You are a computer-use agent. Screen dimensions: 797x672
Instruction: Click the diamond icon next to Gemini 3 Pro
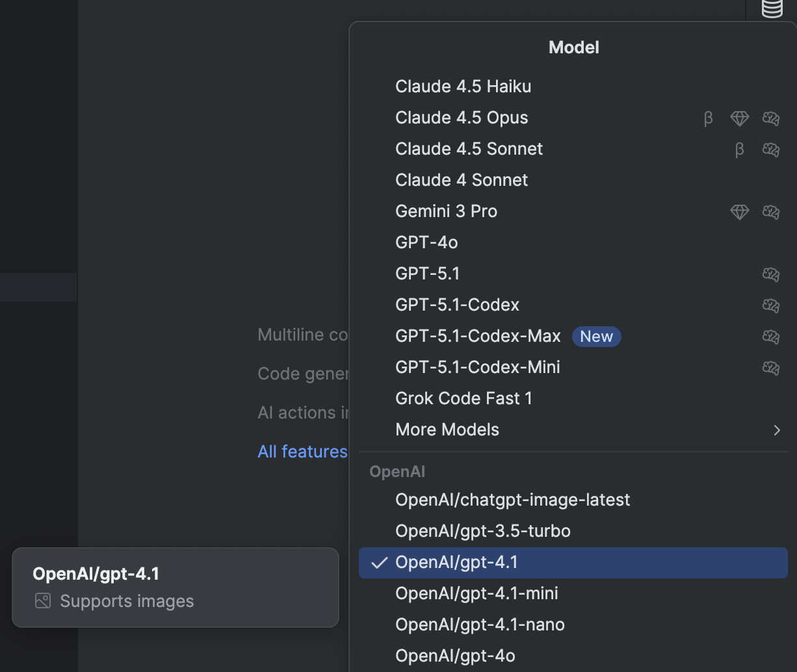click(x=739, y=212)
